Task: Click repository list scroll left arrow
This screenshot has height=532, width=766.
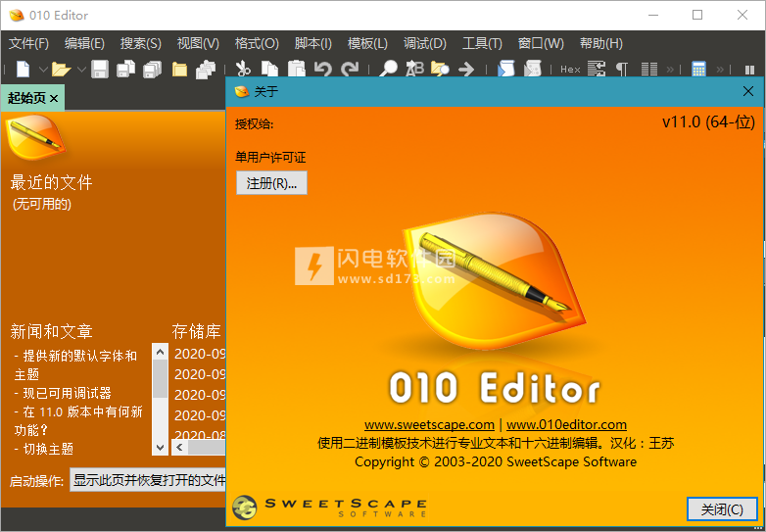Action: click(180, 448)
